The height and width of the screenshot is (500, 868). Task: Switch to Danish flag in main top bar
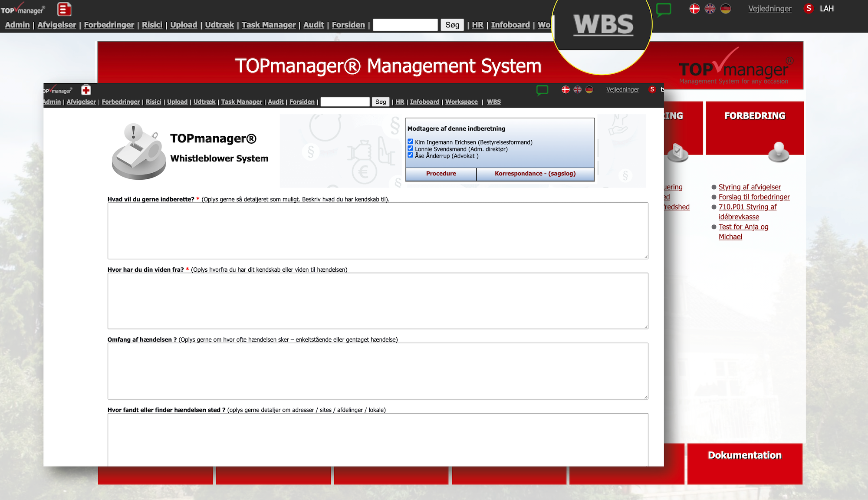coord(694,9)
